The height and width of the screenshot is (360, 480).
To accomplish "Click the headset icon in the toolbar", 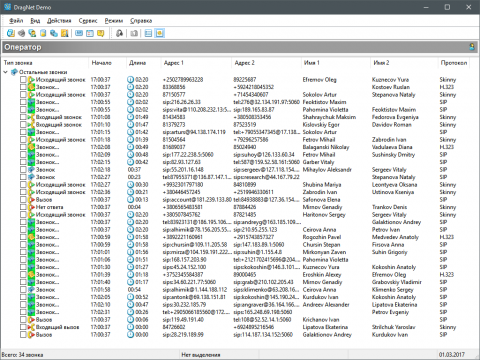I will tap(119, 33).
